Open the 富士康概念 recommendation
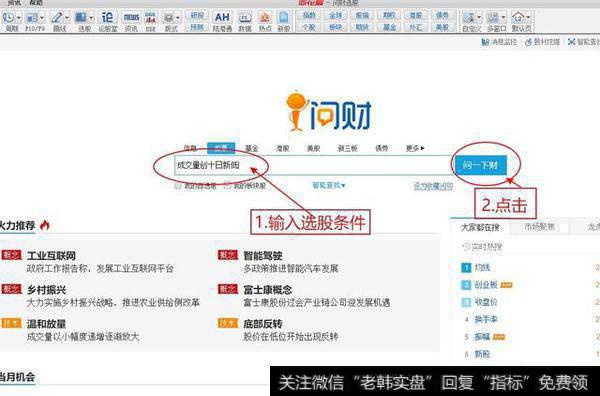Viewport: 600px width, 396px height. click(x=268, y=290)
